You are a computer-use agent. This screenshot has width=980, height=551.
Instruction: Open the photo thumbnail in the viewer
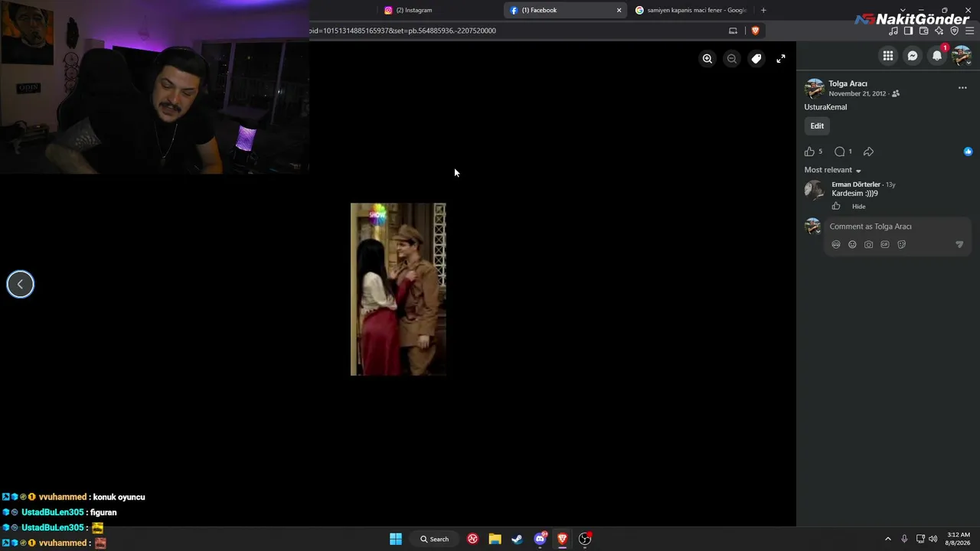point(398,289)
